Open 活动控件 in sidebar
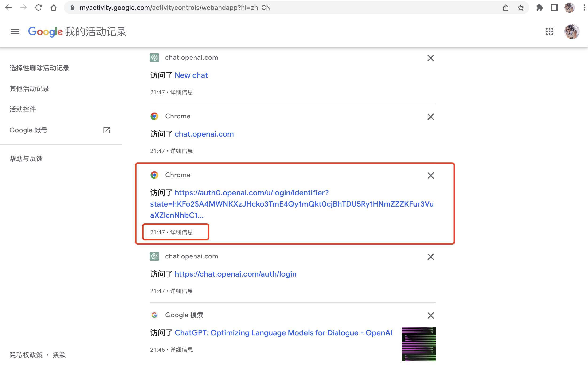Screen dimensions: 588x367 pyautogui.click(x=23, y=109)
